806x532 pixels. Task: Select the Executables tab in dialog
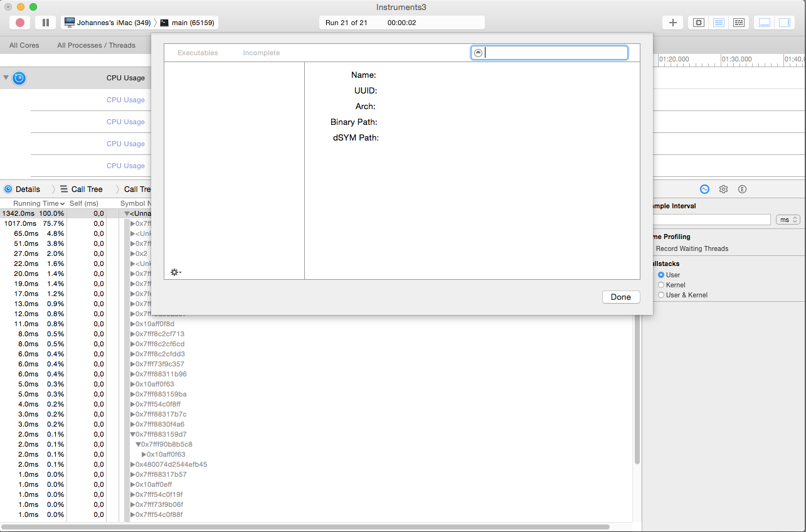[198, 53]
